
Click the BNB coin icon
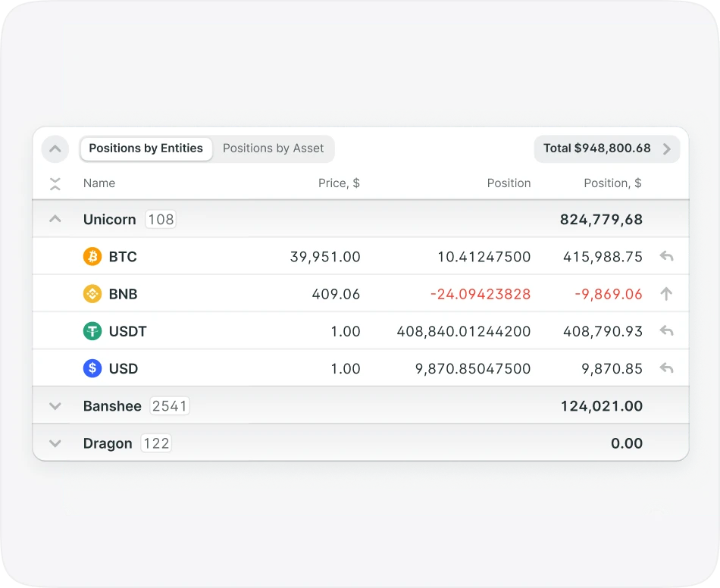[92, 294]
